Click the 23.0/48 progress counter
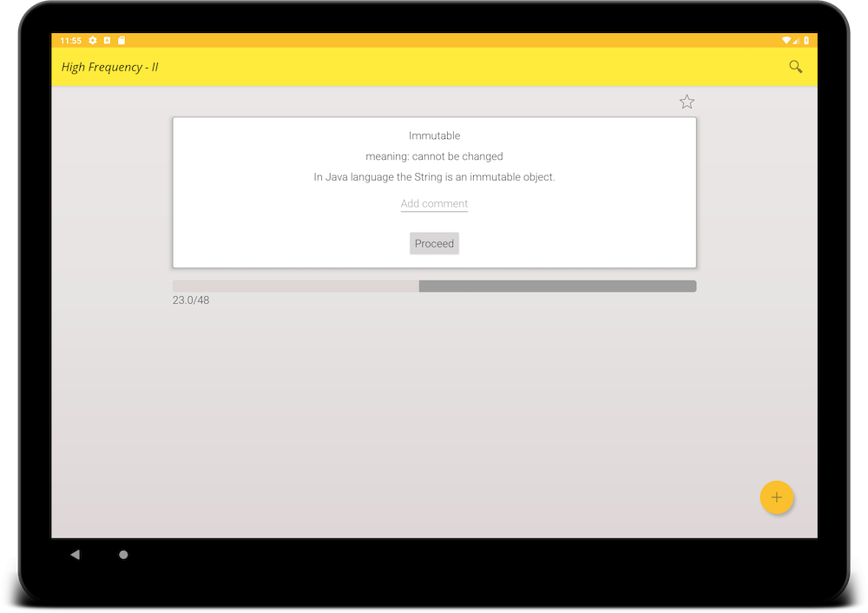Viewport: 868px width, 613px height. pos(191,301)
